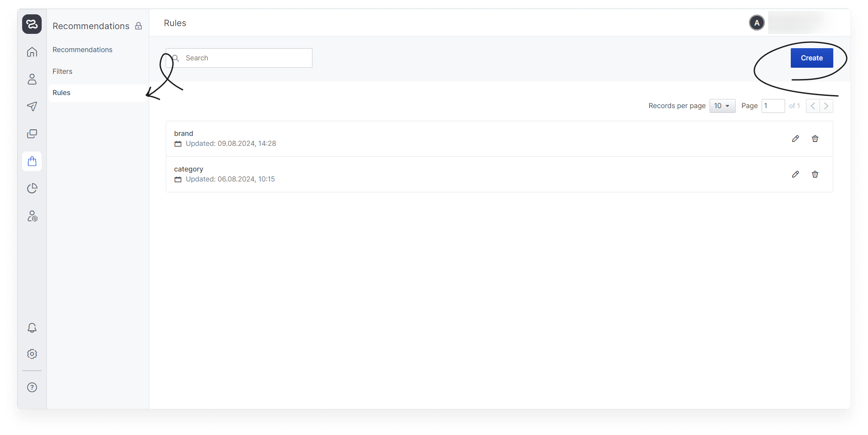Screen dimensions: 868x435
Task: Open the notifications bell icon
Action: pos(32,328)
